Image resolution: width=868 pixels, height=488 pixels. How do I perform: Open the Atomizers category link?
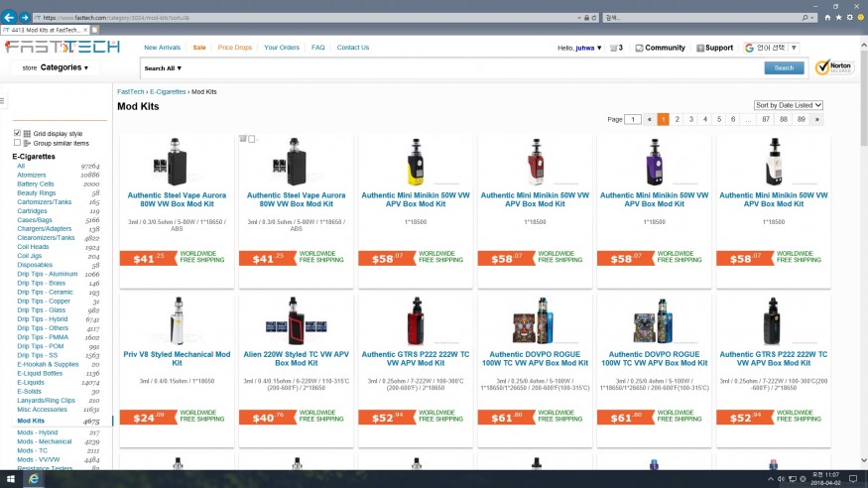pyautogui.click(x=32, y=175)
